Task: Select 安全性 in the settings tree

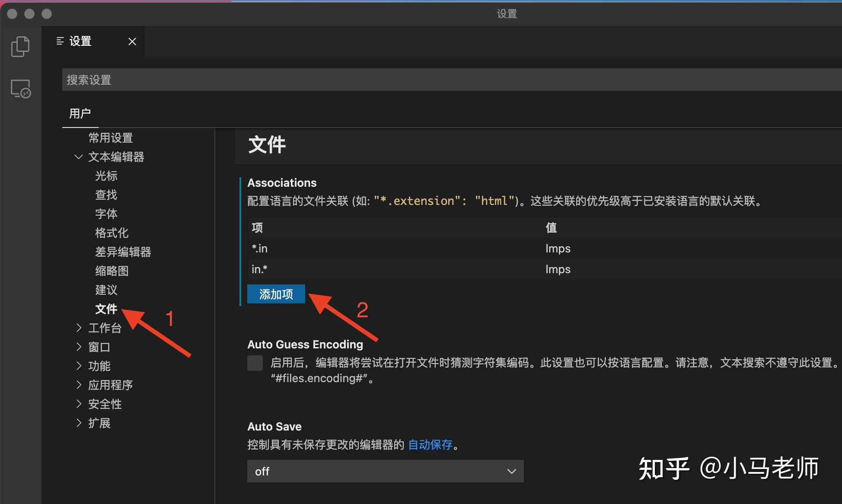Action: click(104, 404)
